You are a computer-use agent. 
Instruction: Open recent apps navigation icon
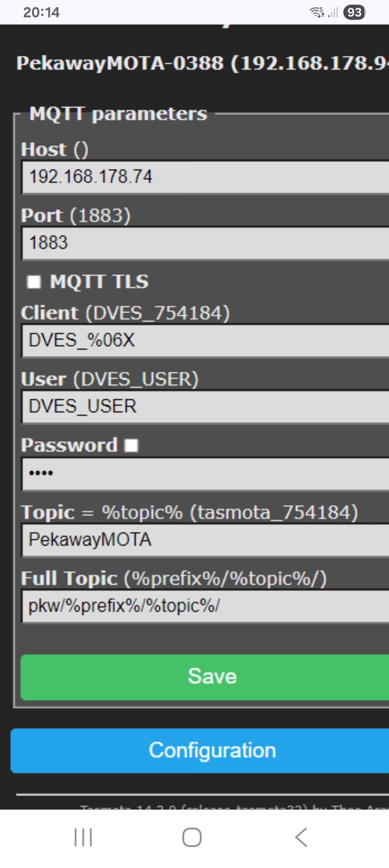(83, 837)
